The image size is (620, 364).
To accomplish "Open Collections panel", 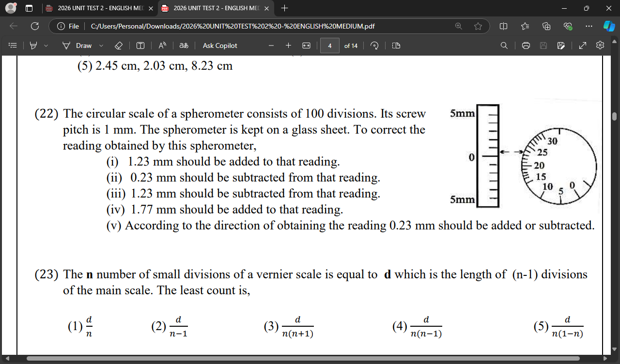I will point(546,26).
